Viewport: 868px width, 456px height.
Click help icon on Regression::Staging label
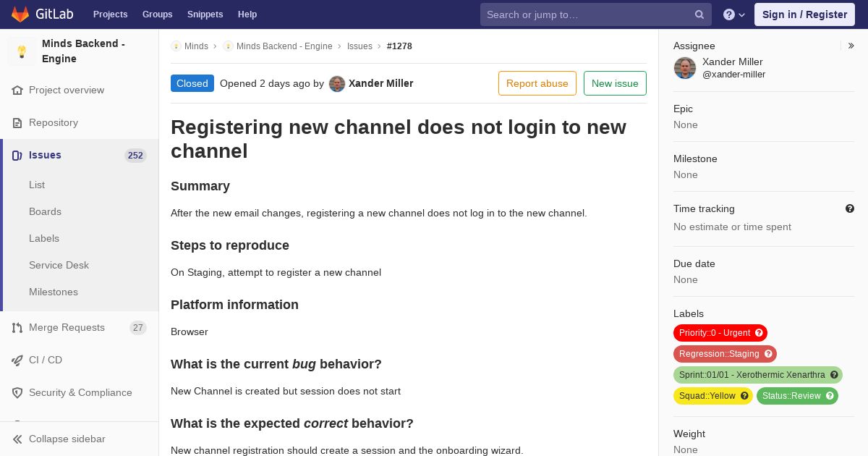[x=768, y=354]
